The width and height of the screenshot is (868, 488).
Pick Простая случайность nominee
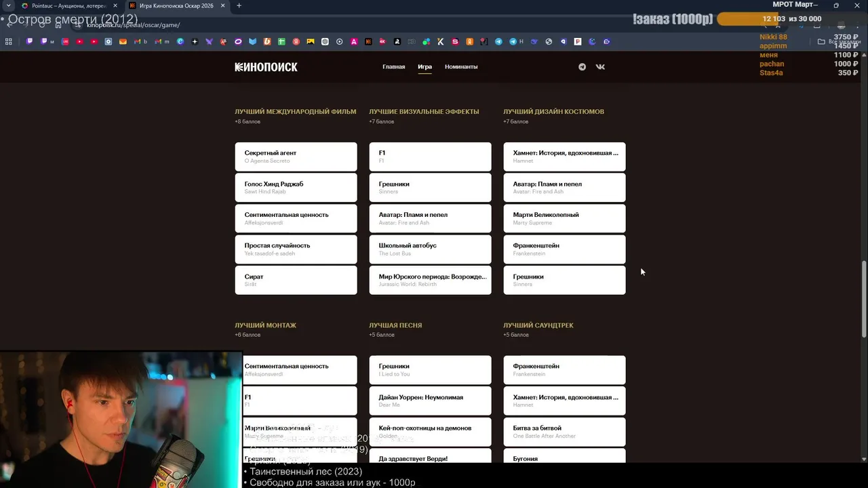click(x=296, y=249)
